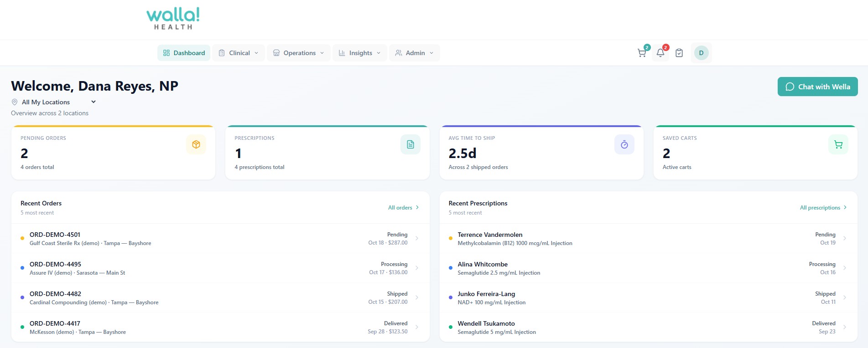Expand the All My Locations dropdown
Image resolution: width=868 pixels, height=348 pixels.
(x=59, y=102)
